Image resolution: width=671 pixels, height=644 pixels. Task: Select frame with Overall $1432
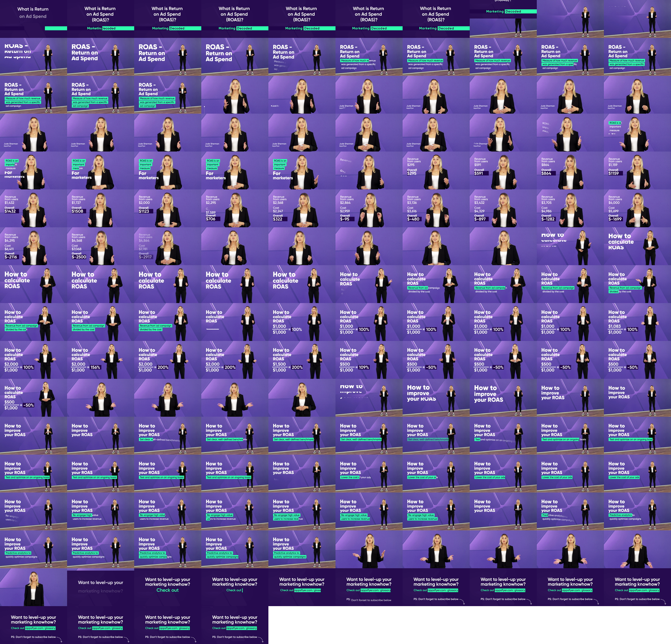click(x=34, y=208)
